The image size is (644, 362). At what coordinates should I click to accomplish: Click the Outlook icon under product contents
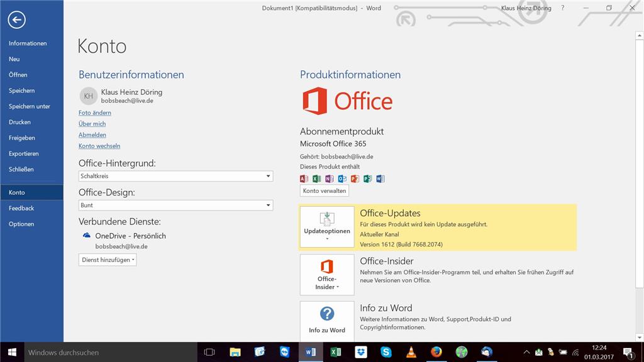[x=342, y=178]
